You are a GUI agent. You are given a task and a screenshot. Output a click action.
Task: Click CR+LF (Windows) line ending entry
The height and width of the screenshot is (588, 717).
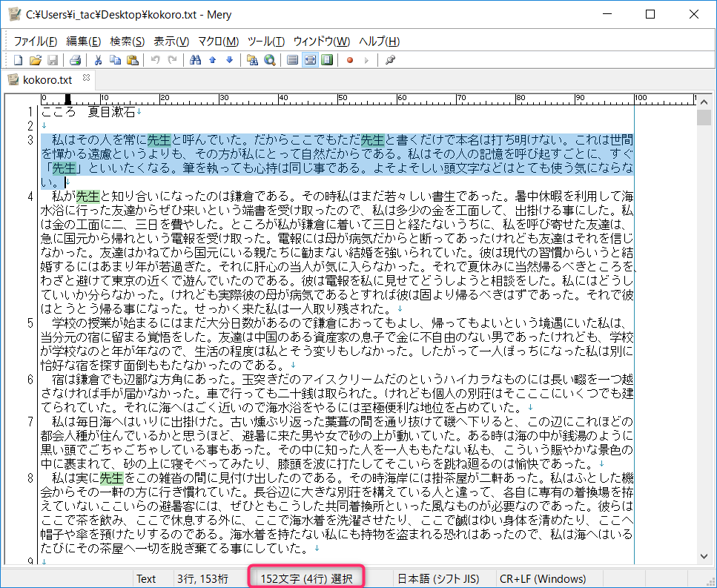(x=542, y=579)
